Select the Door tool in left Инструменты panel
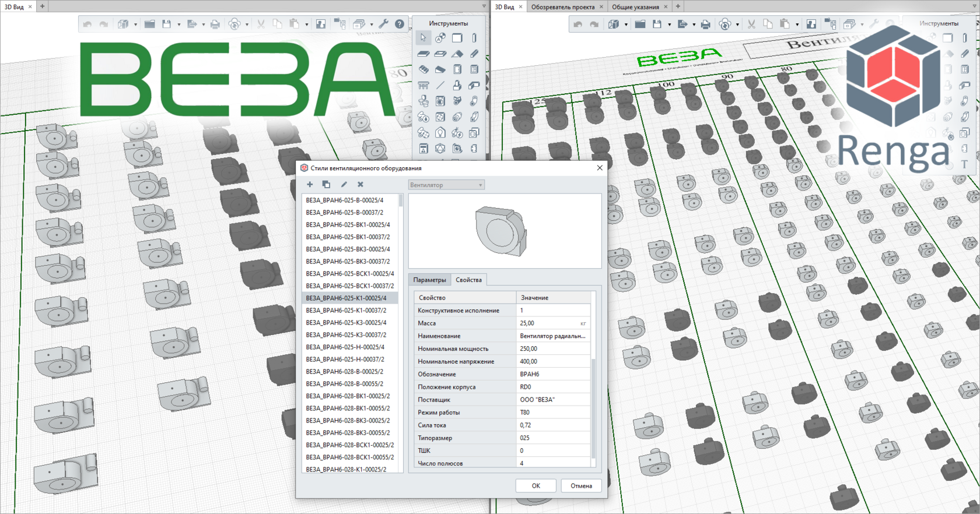Screen dimensions: 980x514 tap(457, 69)
